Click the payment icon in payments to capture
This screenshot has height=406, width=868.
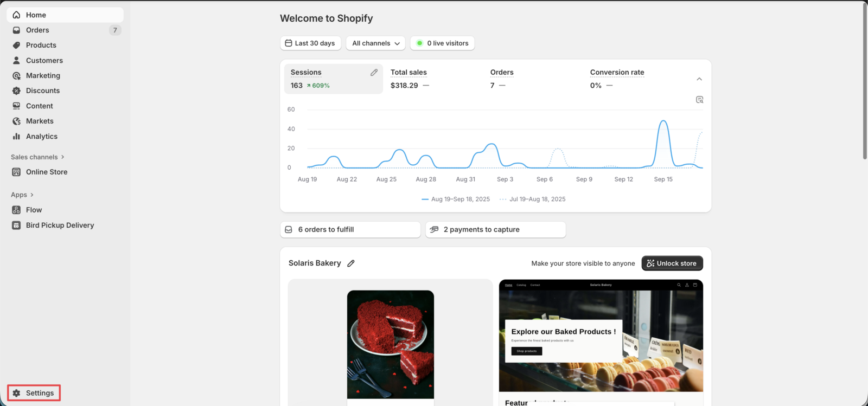(434, 230)
